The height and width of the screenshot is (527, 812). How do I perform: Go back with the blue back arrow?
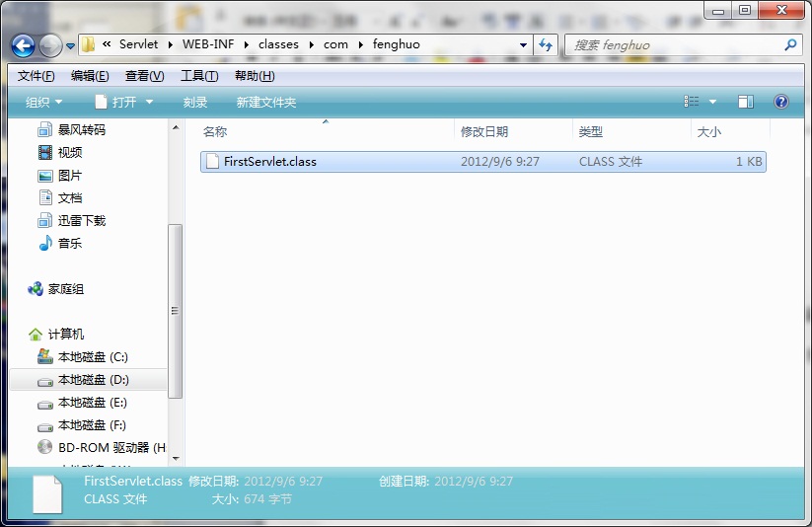pyautogui.click(x=24, y=45)
